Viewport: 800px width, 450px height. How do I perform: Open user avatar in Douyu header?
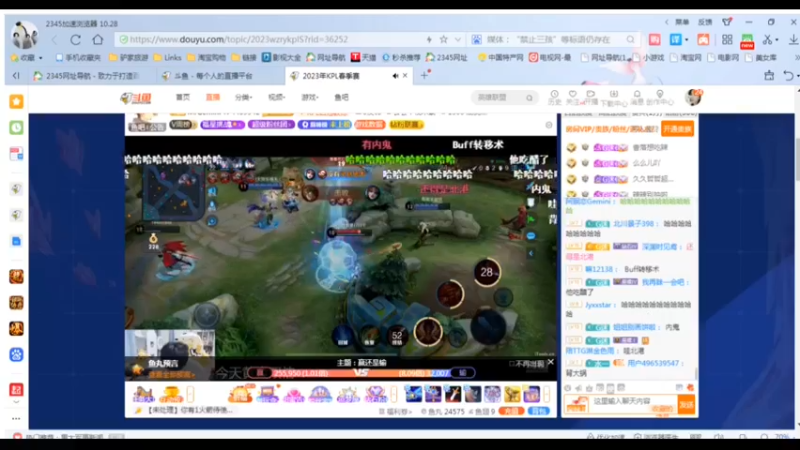[693, 97]
